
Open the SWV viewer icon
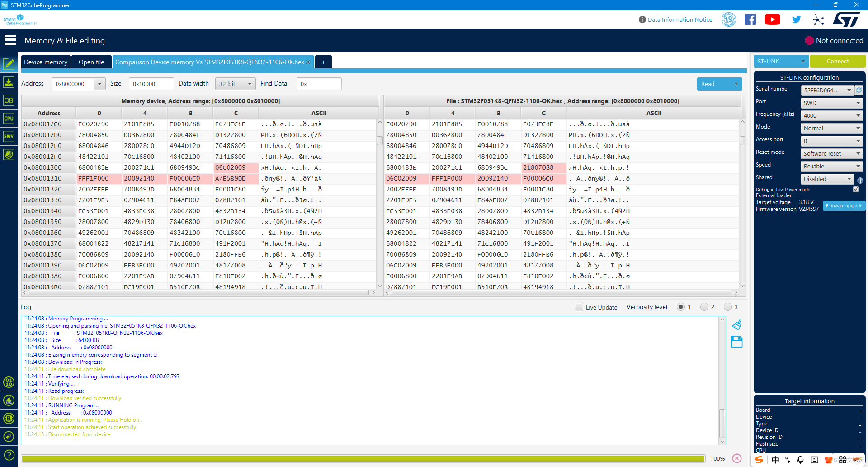(9, 136)
